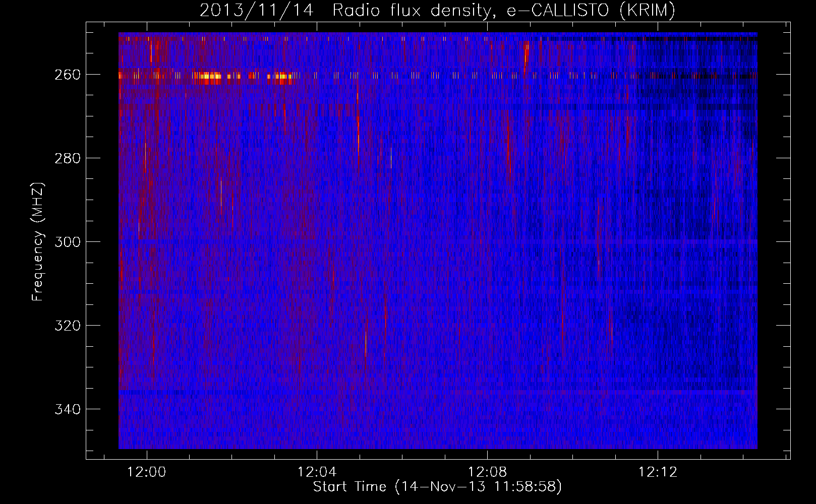The width and height of the screenshot is (816, 504).
Task: Click the 340 frequency tick label
Action: coord(68,409)
